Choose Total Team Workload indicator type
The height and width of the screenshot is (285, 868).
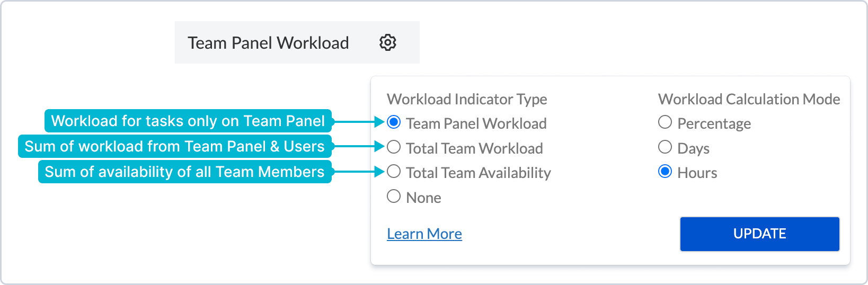pos(394,147)
